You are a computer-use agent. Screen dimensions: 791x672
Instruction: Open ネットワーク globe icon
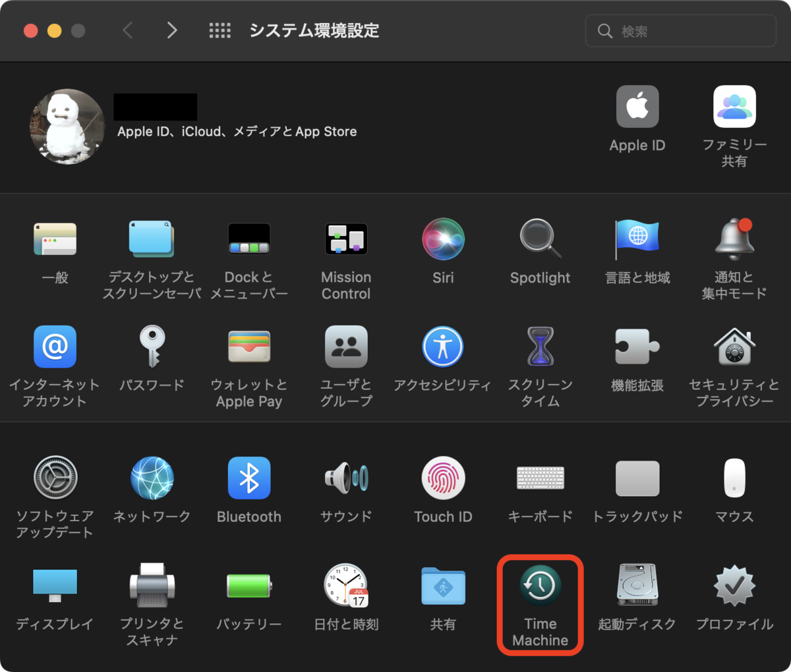[152, 478]
